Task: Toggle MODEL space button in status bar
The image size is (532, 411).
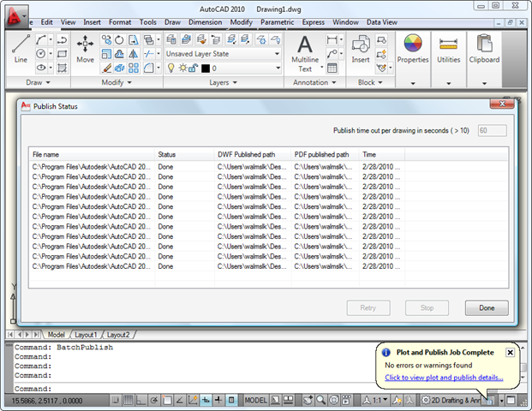Action: 256,400
